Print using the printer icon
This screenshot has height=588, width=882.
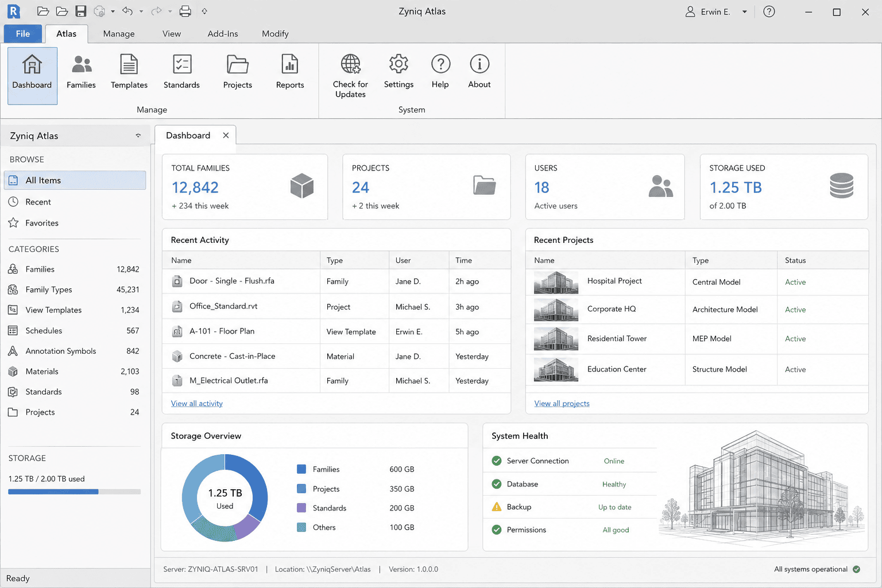pyautogui.click(x=185, y=11)
